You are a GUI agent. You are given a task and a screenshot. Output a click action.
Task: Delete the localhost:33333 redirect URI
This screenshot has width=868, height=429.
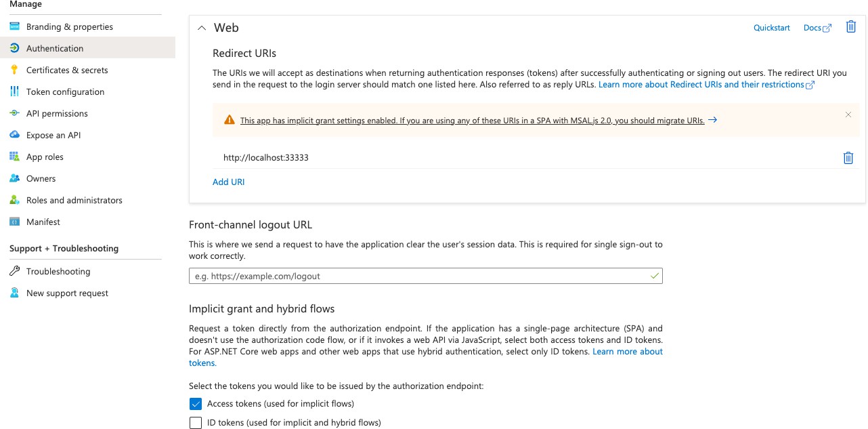pos(848,158)
